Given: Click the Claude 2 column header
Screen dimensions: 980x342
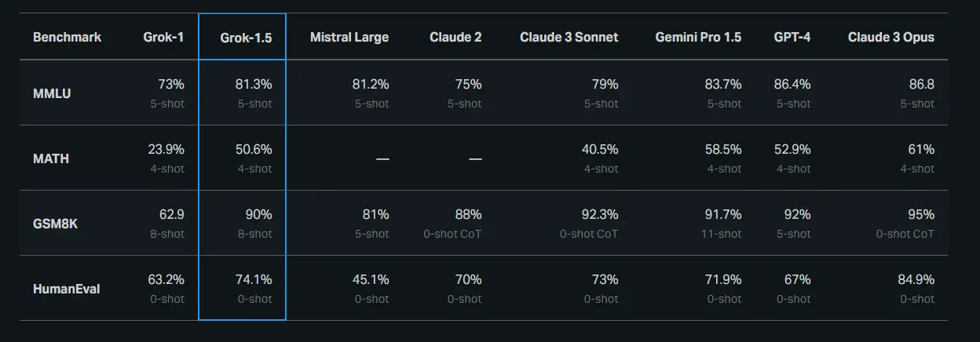Looking at the screenshot, I should [455, 37].
